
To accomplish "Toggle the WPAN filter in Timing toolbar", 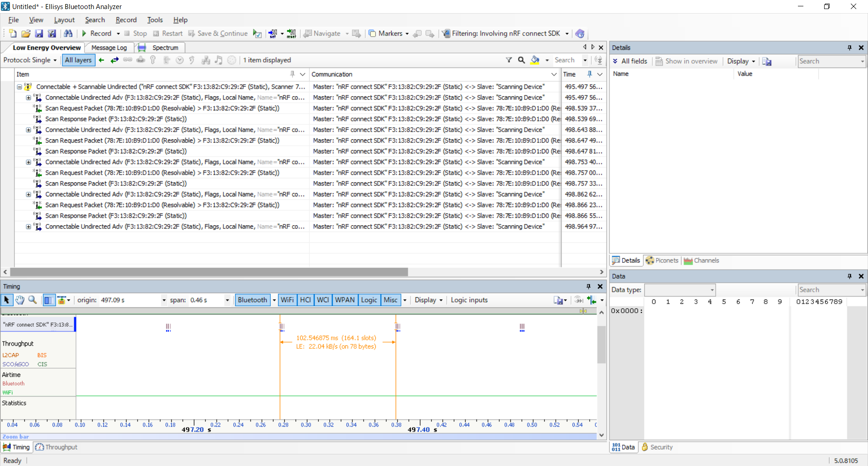I will [345, 300].
